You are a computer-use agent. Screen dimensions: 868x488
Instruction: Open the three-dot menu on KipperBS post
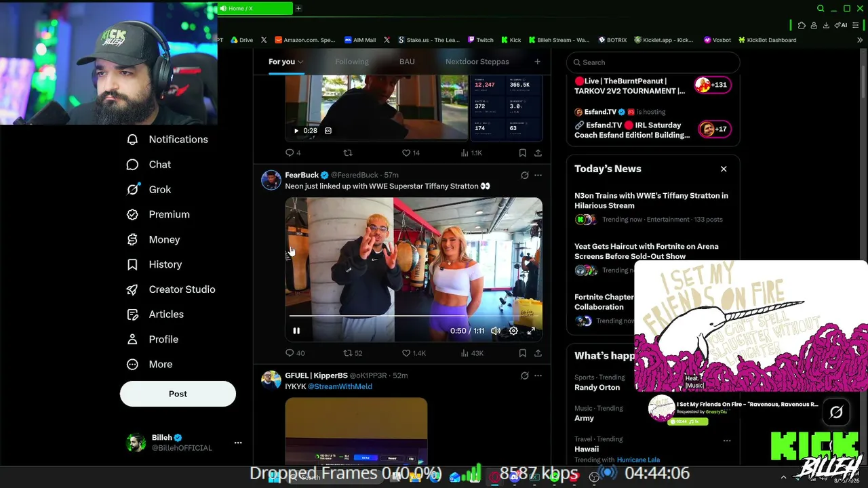pyautogui.click(x=538, y=375)
